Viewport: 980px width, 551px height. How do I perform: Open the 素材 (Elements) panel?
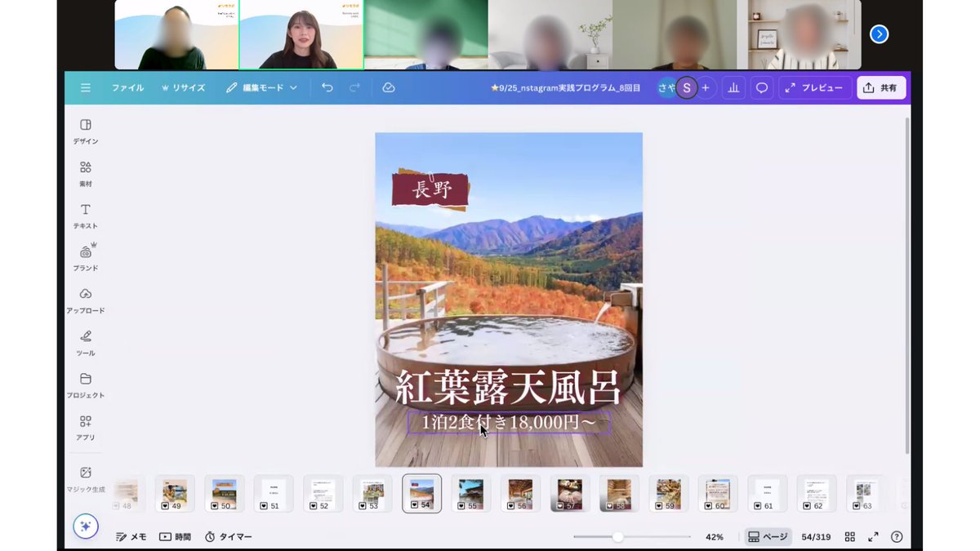[x=85, y=172]
